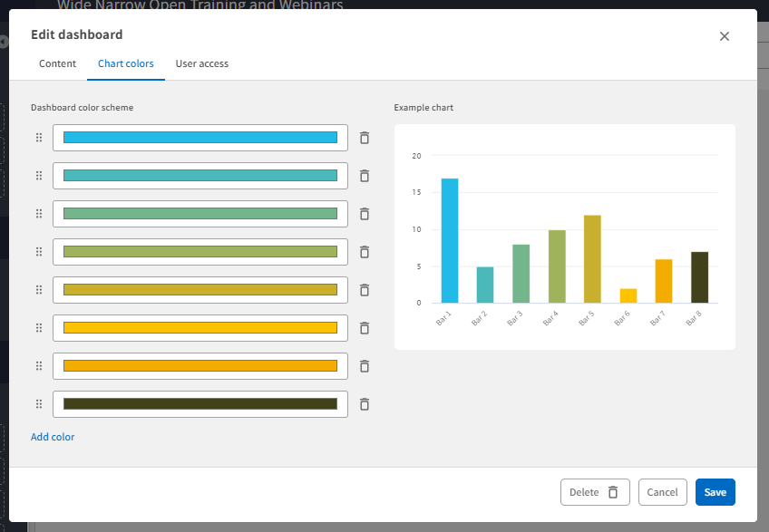
Task: Click the Add color link
Action: coord(53,437)
